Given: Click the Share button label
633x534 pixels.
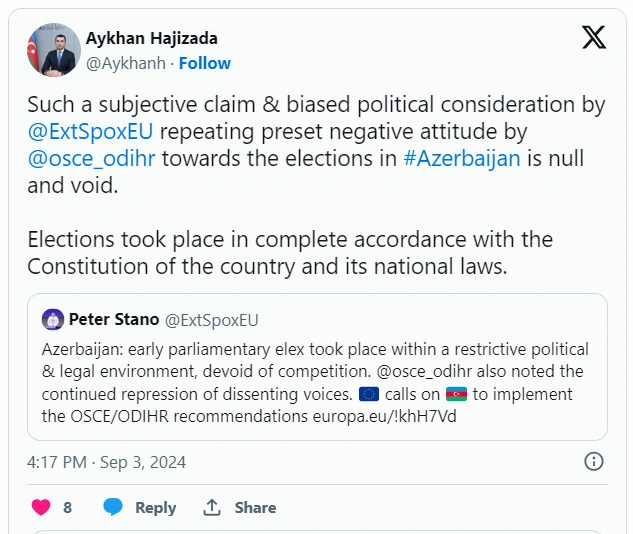Looking at the screenshot, I should click(x=255, y=507).
